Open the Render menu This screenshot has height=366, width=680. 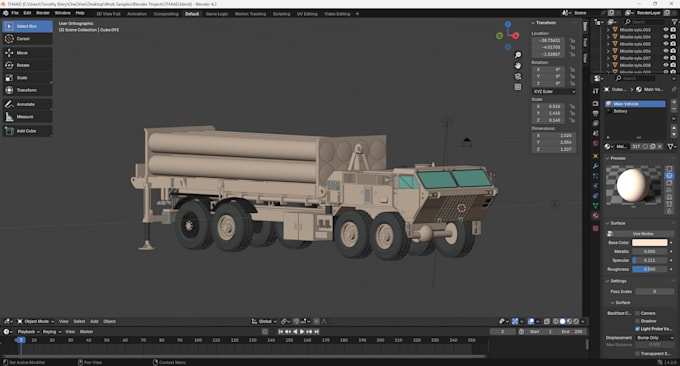click(43, 13)
